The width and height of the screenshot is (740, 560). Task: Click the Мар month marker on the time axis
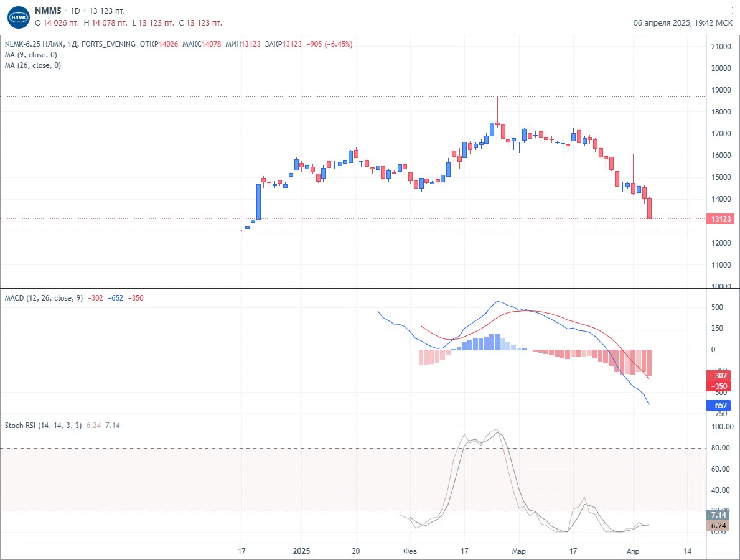tap(518, 551)
